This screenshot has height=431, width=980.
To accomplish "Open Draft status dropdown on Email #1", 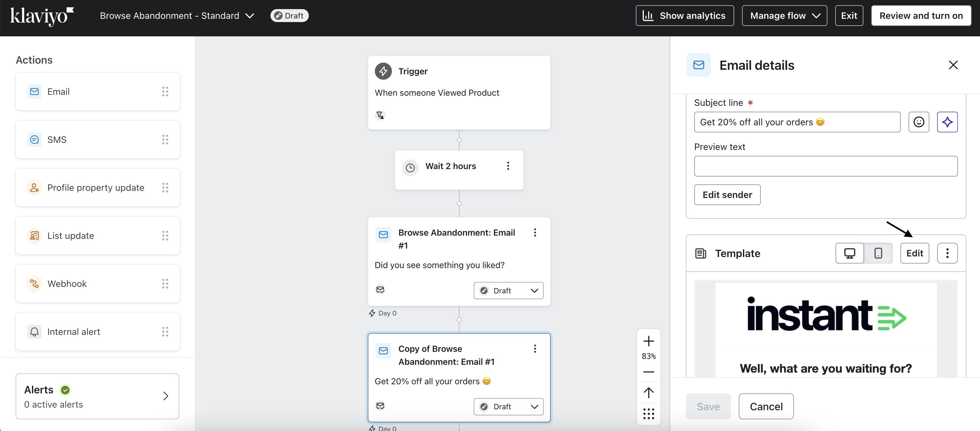I will click(508, 290).
